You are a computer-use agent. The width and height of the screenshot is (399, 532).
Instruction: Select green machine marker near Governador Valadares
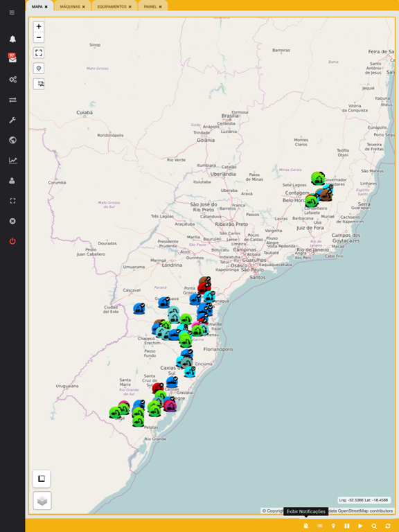point(317,178)
